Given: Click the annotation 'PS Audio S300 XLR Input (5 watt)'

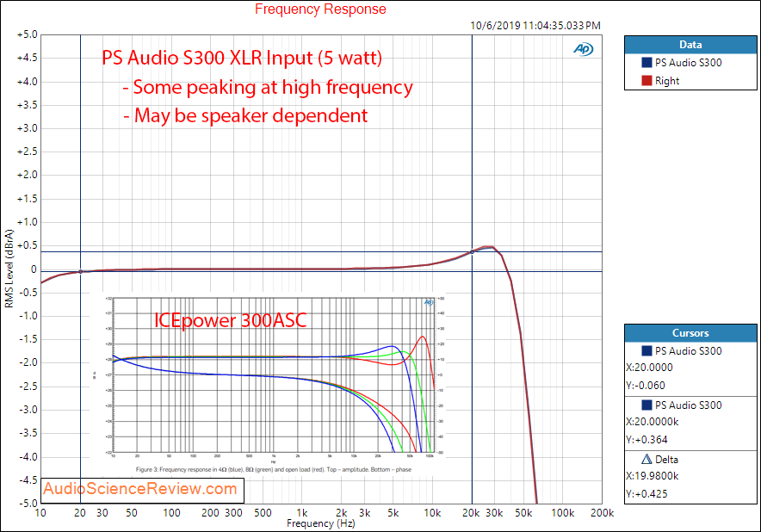Looking at the screenshot, I should point(242,58).
